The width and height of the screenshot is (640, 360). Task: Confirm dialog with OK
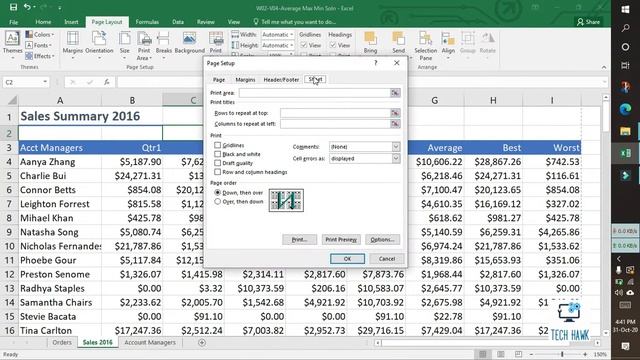(347, 259)
